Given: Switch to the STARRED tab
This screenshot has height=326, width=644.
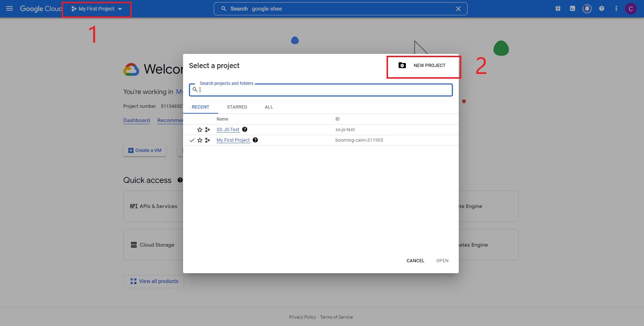Looking at the screenshot, I should [x=237, y=107].
